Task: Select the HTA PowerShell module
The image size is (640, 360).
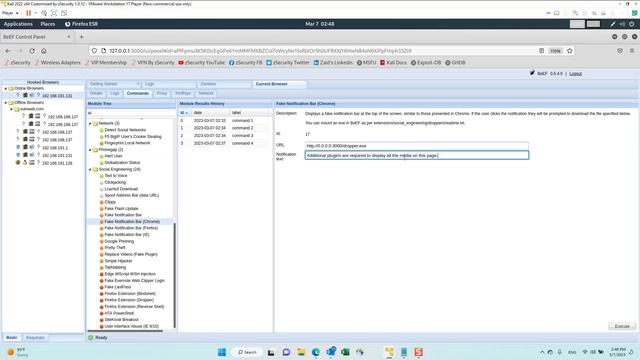Action: (x=119, y=313)
